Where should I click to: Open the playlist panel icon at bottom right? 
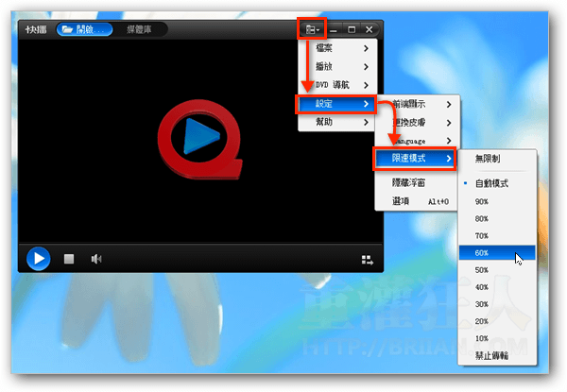(367, 260)
